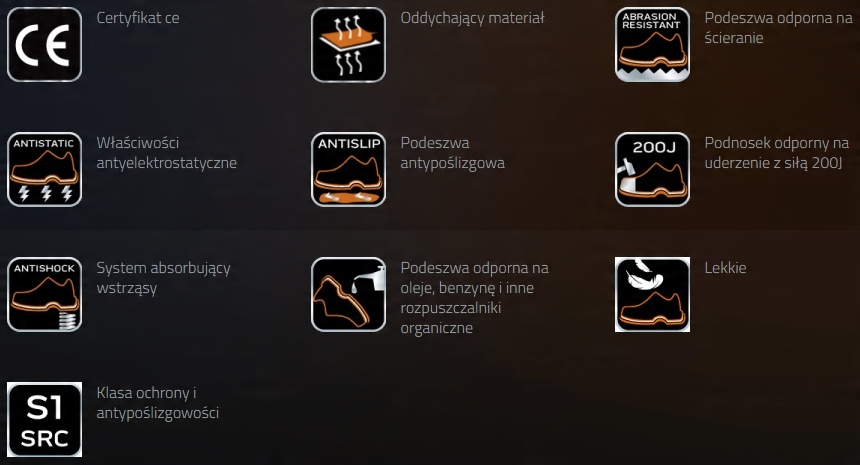Select 'System absorbujący wstrząsy' label
Viewport: 860px width, 465px height.
click(x=163, y=278)
